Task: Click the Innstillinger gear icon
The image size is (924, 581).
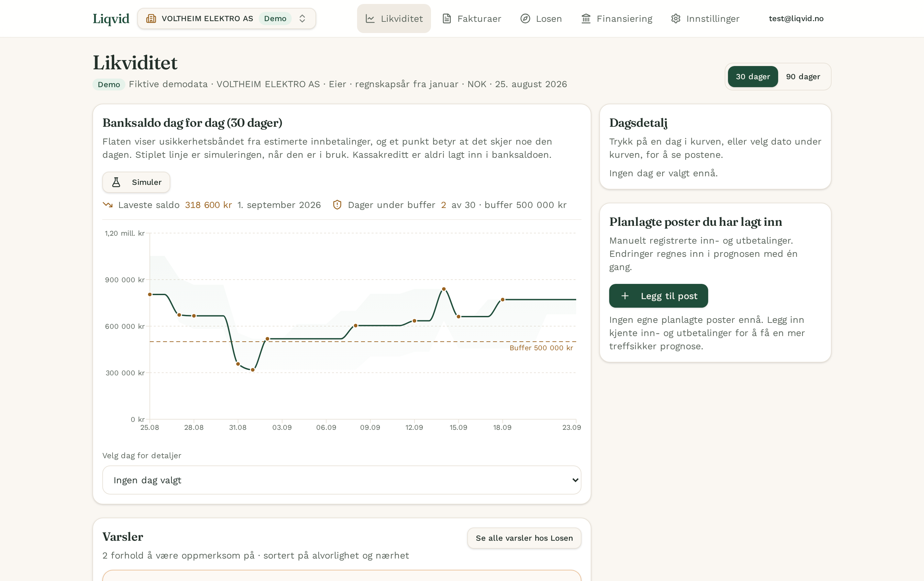Action: coord(676,18)
